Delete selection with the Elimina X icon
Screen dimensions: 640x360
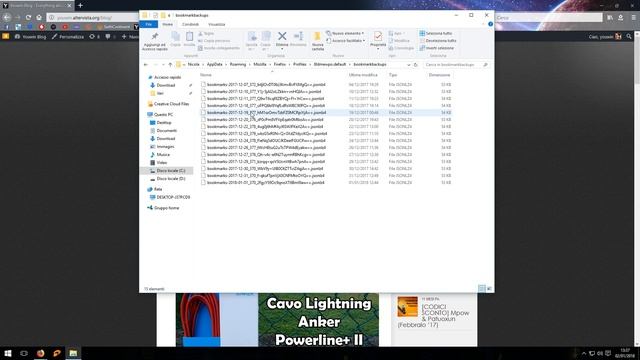point(282,37)
